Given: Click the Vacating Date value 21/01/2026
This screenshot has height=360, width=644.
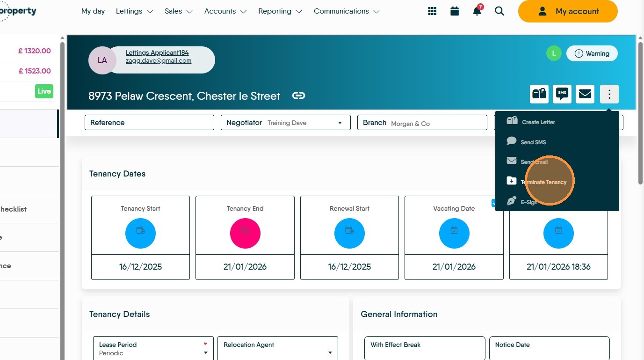Looking at the screenshot, I should (454, 267).
